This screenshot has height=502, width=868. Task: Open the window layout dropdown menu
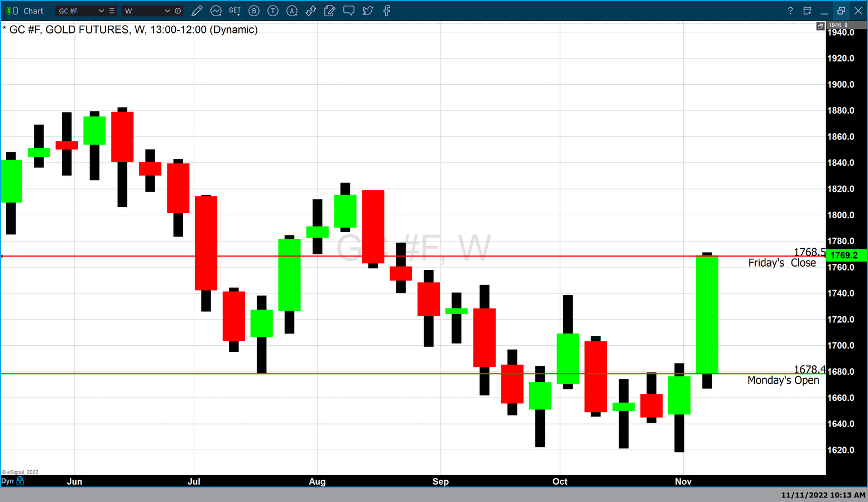807,11
